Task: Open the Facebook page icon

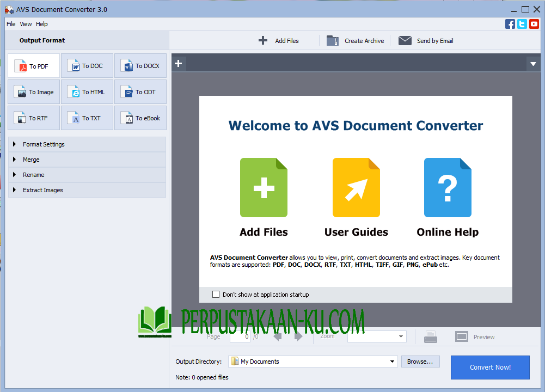Action: [x=510, y=24]
